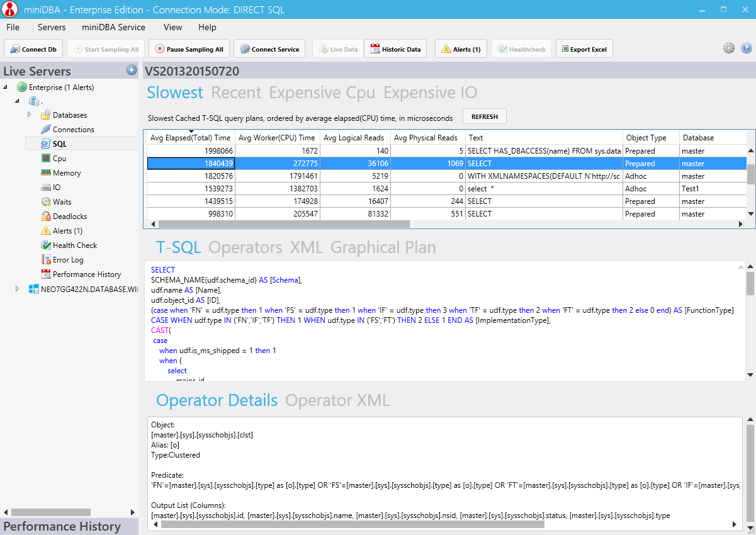Click T-SQL pane scroll down arrow
The width and height of the screenshot is (756, 535).
[750, 375]
